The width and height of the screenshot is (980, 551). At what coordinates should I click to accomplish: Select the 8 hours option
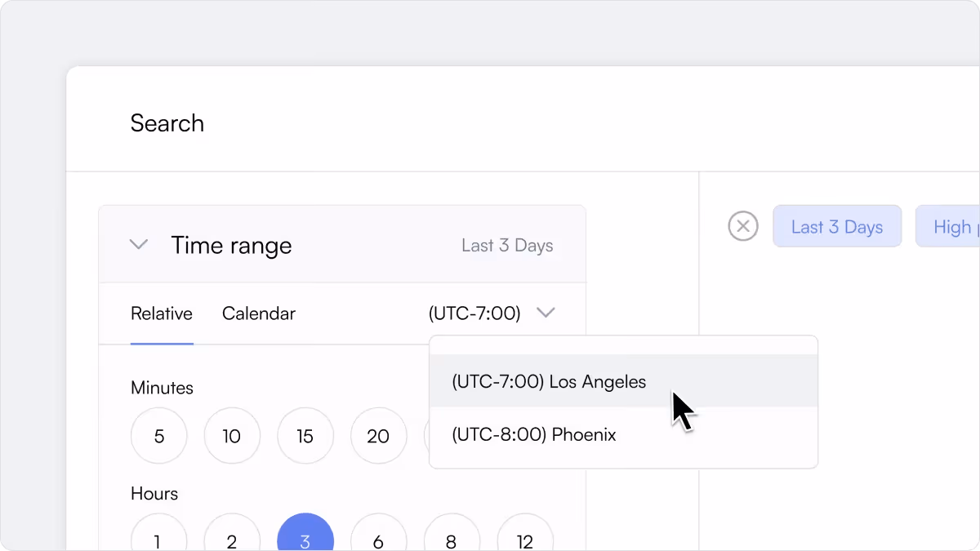[x=452, y=540]
